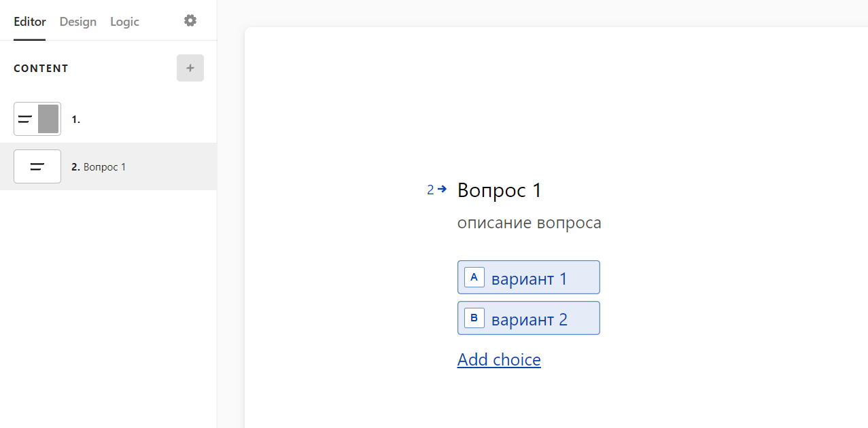Edit the описание вопроса description text
The image size is (868, 428).
click(x=530, y=223)
